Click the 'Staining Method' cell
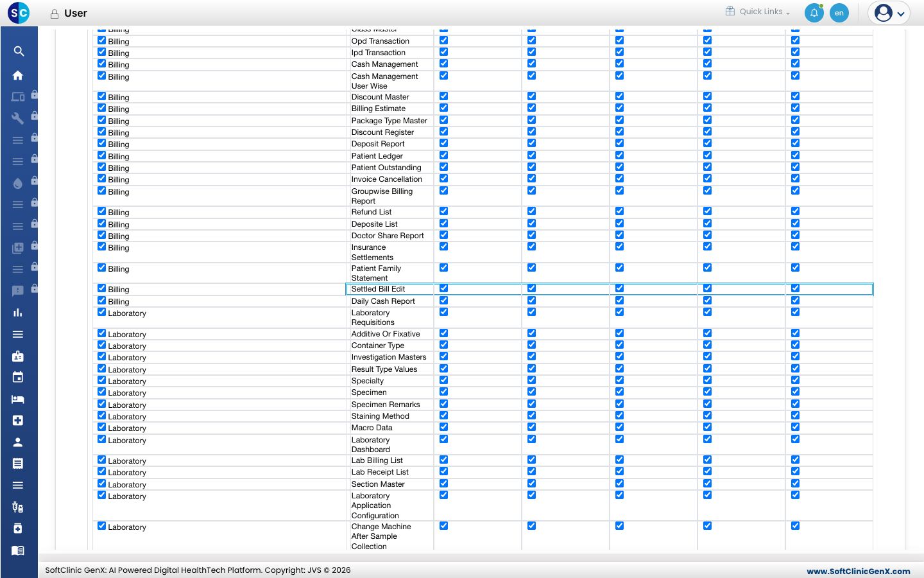 click(x=389, y=416)
